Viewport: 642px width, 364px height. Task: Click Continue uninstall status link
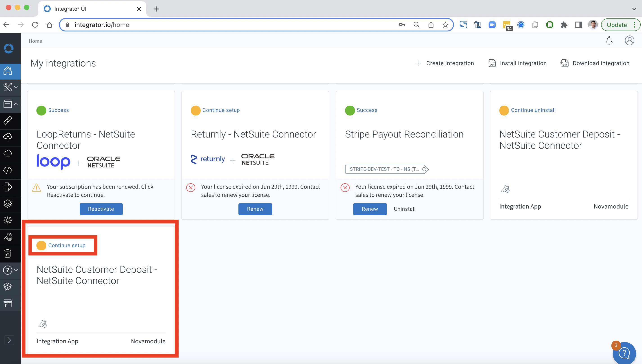point(533,110)
